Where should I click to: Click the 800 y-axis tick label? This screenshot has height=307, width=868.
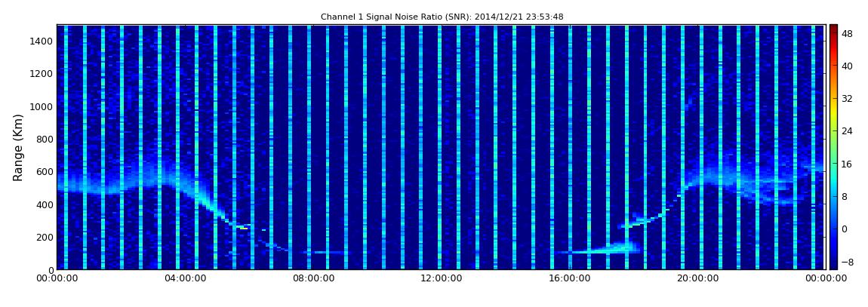pos(45,139)
